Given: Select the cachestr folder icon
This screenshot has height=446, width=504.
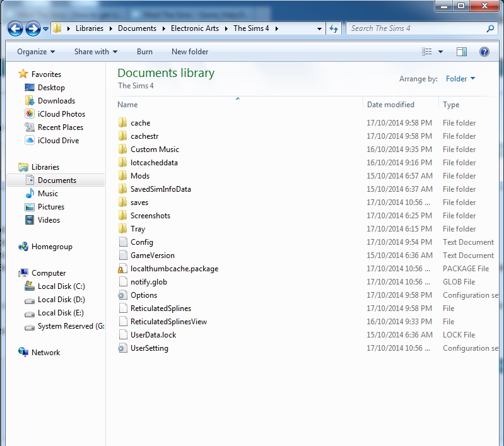Looking at the screenshot, I should click(122, 136).
